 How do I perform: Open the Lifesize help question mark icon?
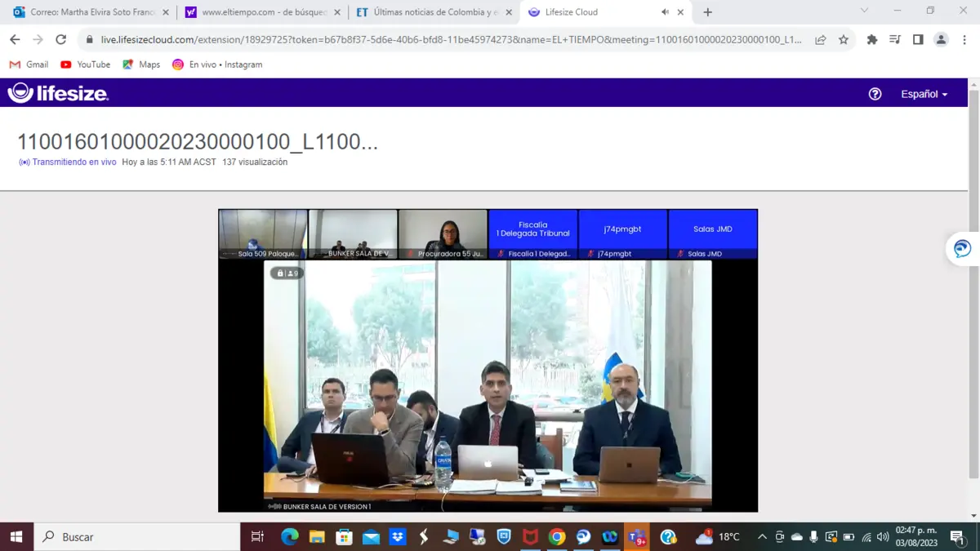(x=875, y=94)
